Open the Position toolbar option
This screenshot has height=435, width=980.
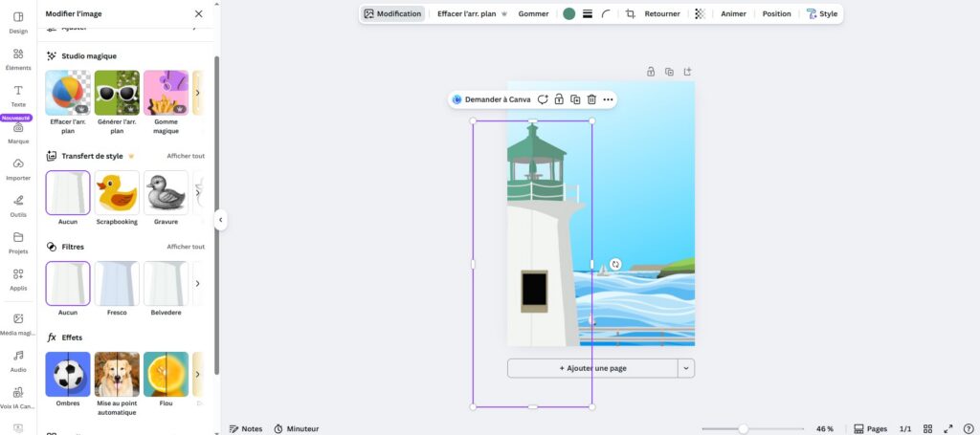coord(776,14)
